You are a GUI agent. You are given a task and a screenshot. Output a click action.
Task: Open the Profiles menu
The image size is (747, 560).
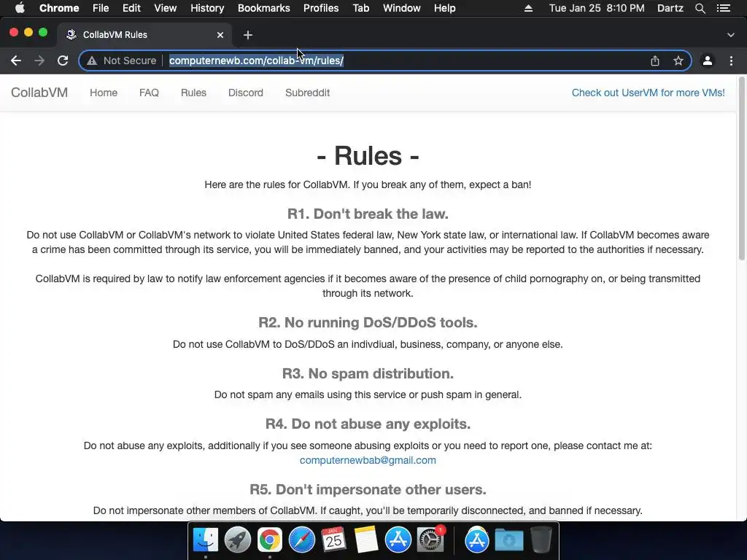click(x=321, y=8)
